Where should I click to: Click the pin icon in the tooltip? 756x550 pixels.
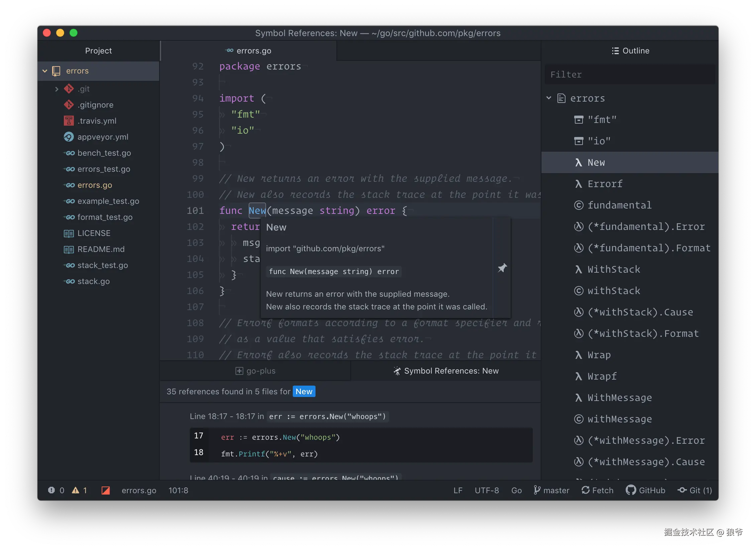pos(502,268)
